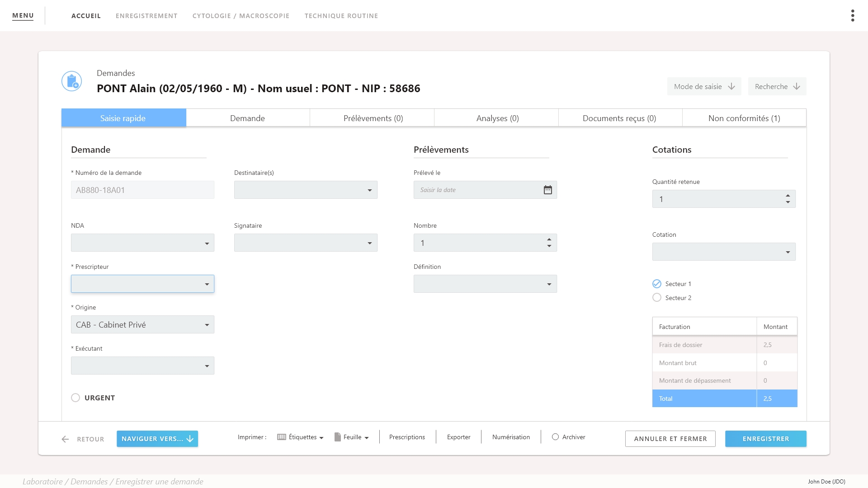The height and width of the screenshot is (488, 868).
Task: Open the Mode de saisie dropdown
Action: (x=704, y=86)
